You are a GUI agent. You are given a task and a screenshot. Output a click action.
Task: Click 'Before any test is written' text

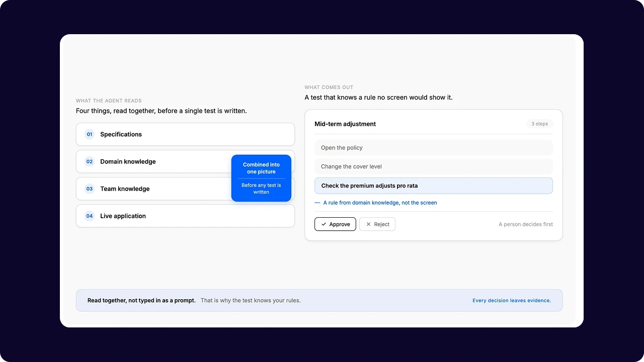261,189
